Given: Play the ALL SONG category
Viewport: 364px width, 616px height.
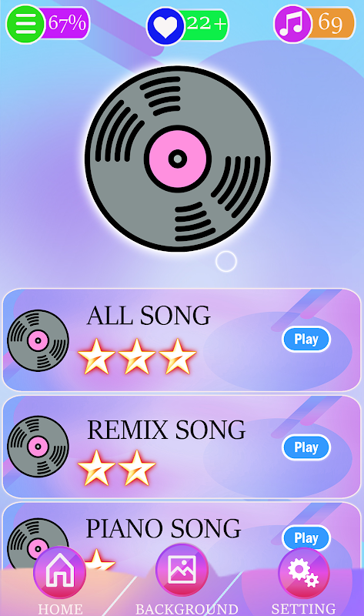Looking at the screenshot, I should [306, 339].
